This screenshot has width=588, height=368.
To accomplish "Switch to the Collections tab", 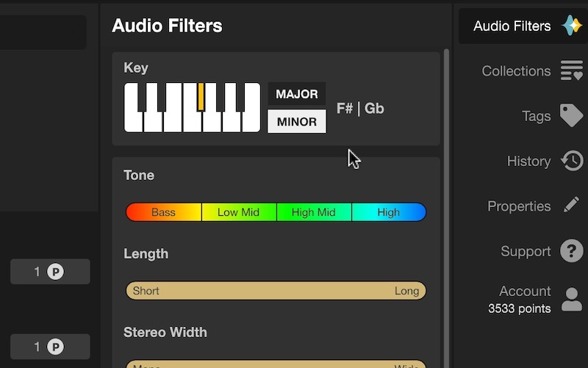I will click(516, 71).
